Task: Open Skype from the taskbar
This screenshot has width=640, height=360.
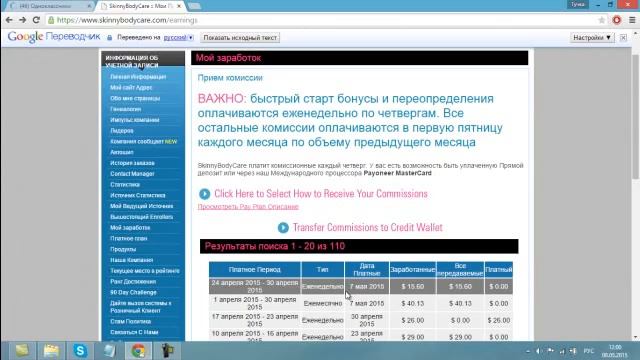Action: (80, 351)
